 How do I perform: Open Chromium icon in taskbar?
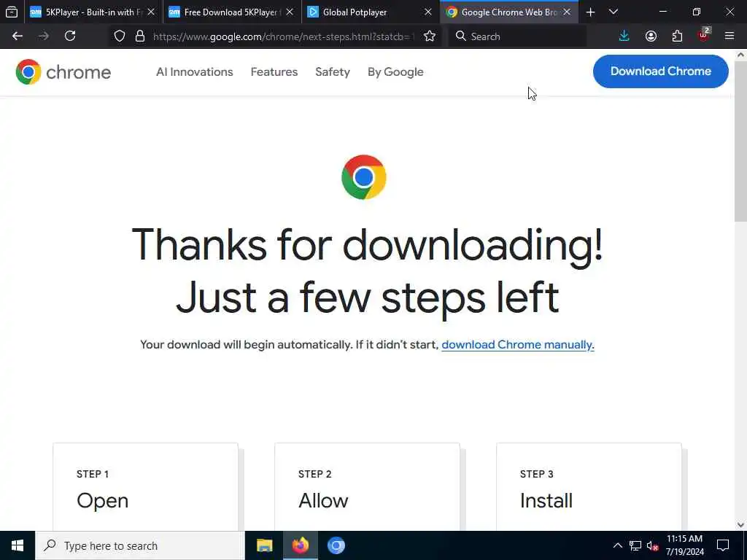336,545
